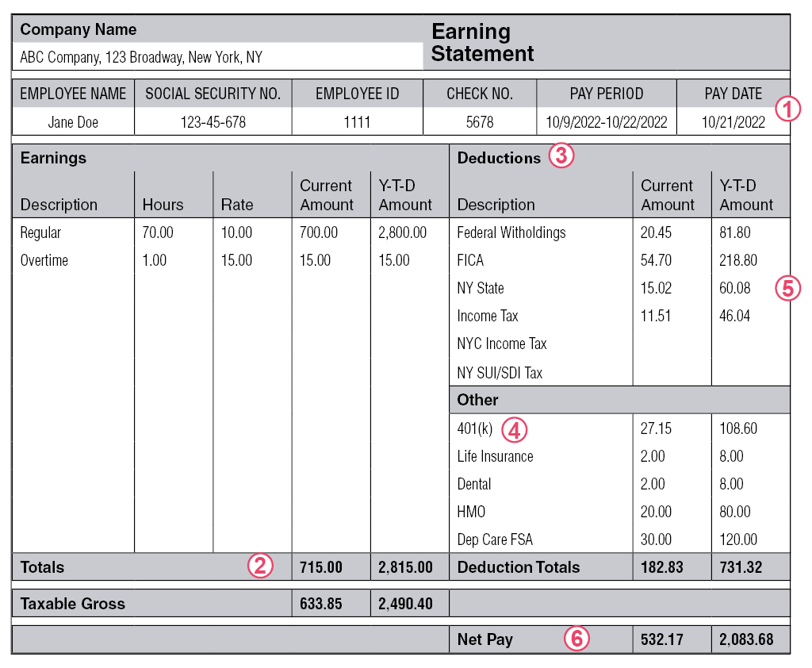Select the Overtime earnings row label
This screenshot has height=668, width=812.
[x=44, y=260]
